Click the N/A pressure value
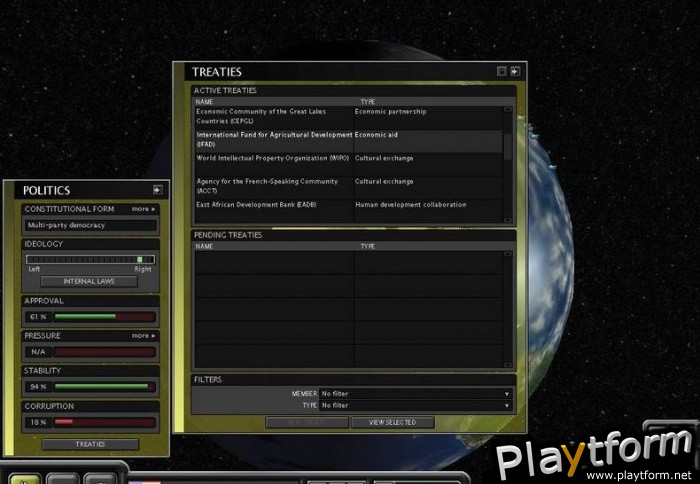This screenshot has width=700, height=484. point(38,352)
